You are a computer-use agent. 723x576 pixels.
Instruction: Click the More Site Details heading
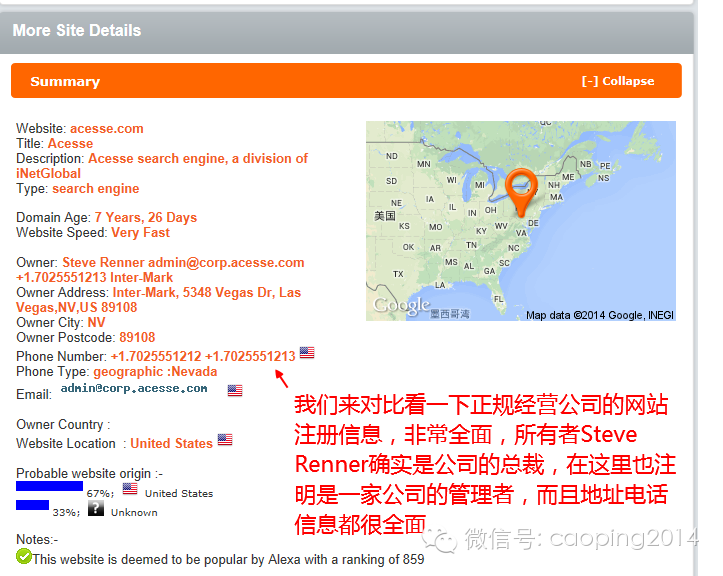[77, 30]
